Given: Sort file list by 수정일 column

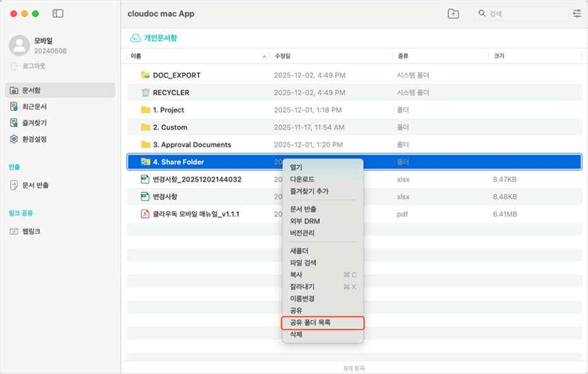Looking at the screenshot, I should [x=282, y=56].
